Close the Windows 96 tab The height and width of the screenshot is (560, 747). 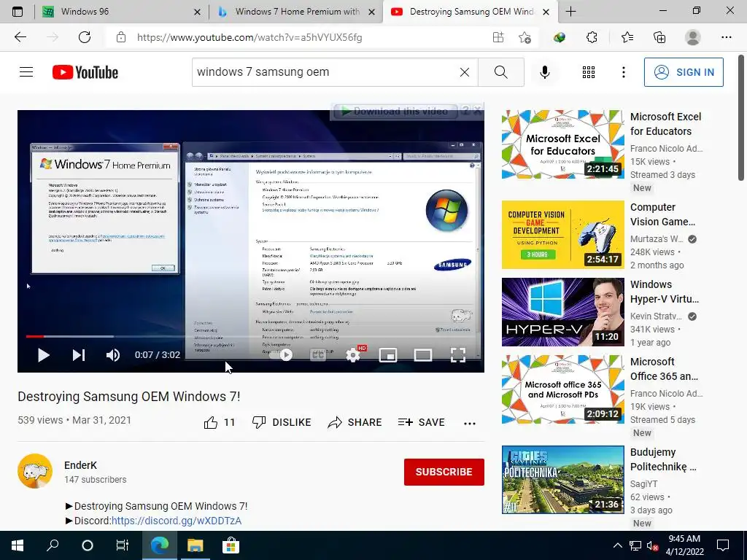(197, 12)
